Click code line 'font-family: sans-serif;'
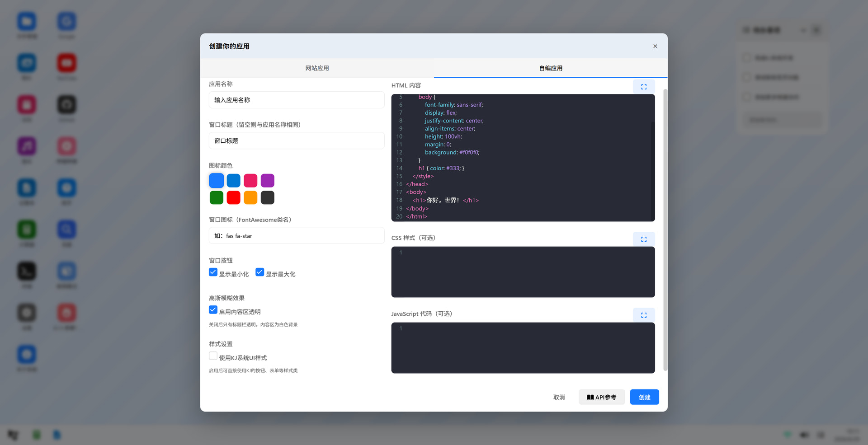Viewport: 868px width, 445px height. (454, 105)
